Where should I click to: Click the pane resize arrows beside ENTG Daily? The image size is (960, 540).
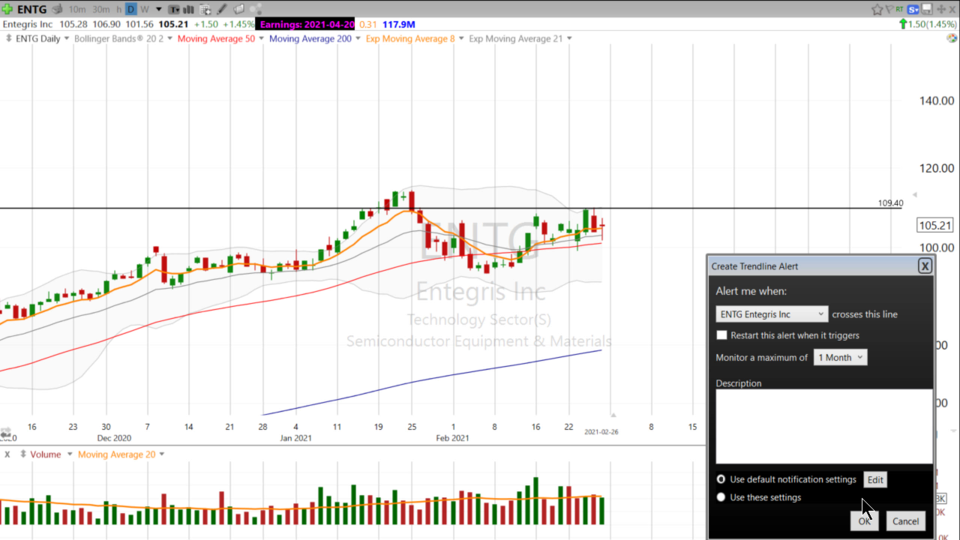[8, 39]
